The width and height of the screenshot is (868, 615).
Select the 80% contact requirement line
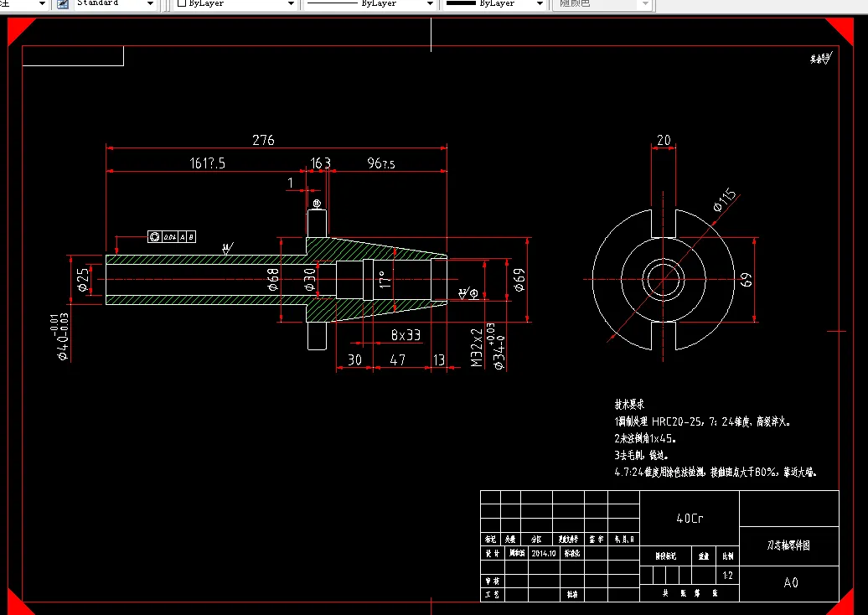coord(716,473)
